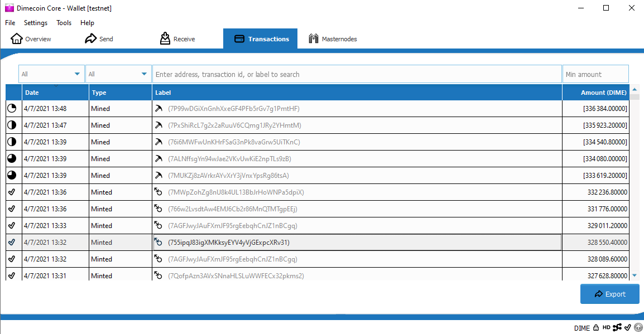The image size is (644, 334).
Task: Click the sync checkmark icon in status bar
Action: tap(628, 327)
